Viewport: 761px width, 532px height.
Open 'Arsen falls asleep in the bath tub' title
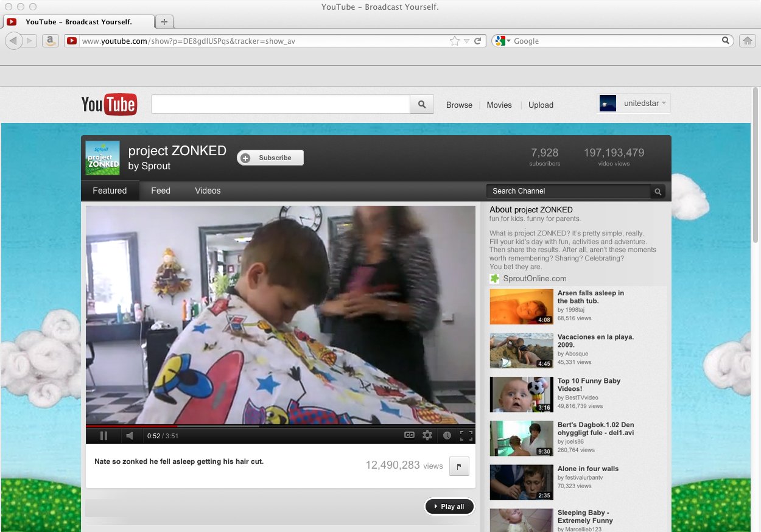tap(591, 297)
